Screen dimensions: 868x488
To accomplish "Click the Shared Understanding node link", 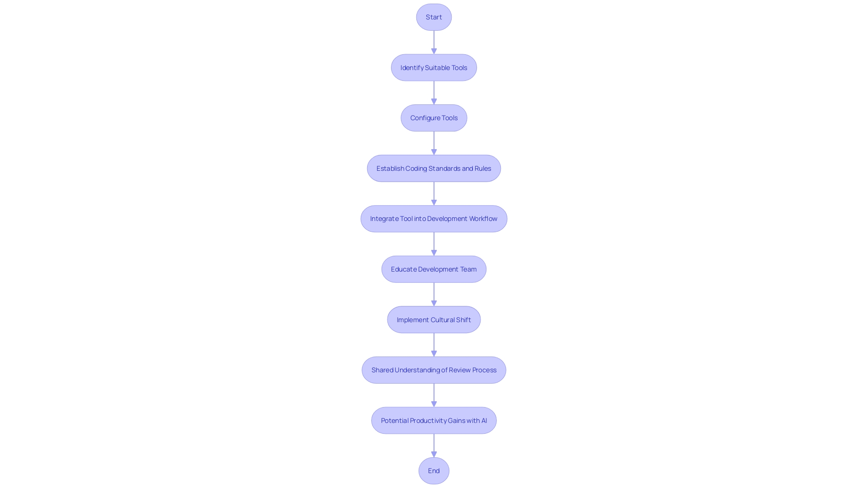I will [x=434, y=370].
